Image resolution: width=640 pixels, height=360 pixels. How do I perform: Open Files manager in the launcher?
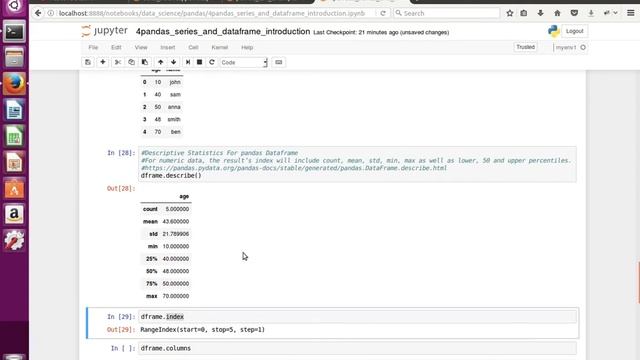[x=14, y=58]
